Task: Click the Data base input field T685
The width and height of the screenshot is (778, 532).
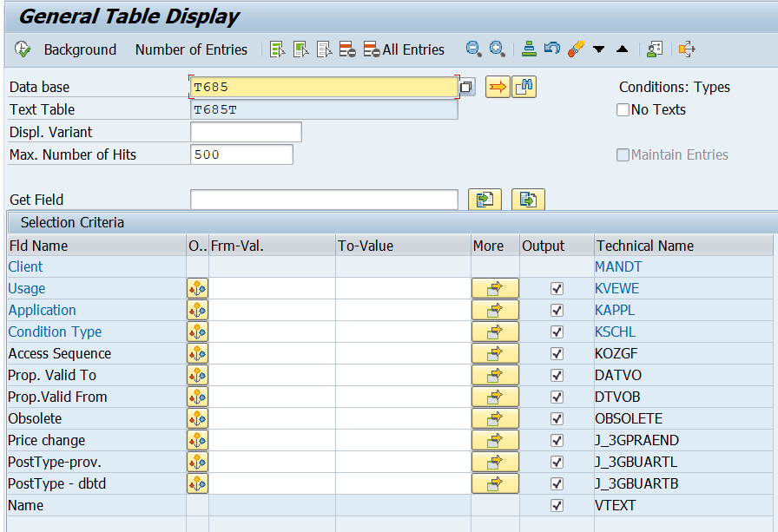Action: pos(324,88)
